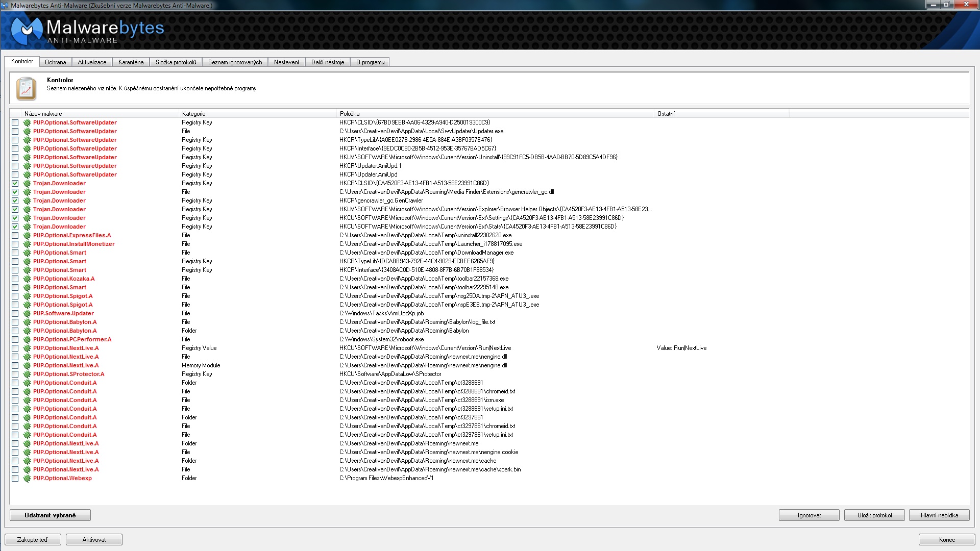Click the Kontrolor clipboard report icon
Image resolution: width=980 pixels, height=551 pixels.
coord(26,88)
